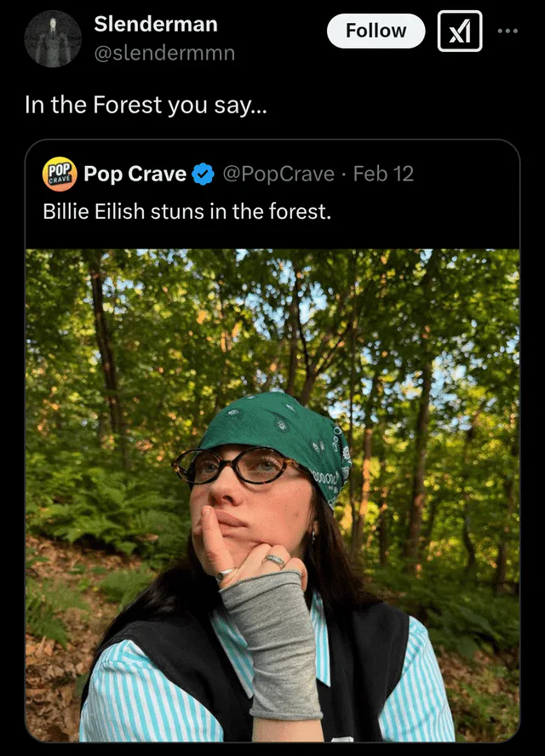Open the Feb 12 timestamp
This screenshot has height=756, width=545.
point(383,174)
